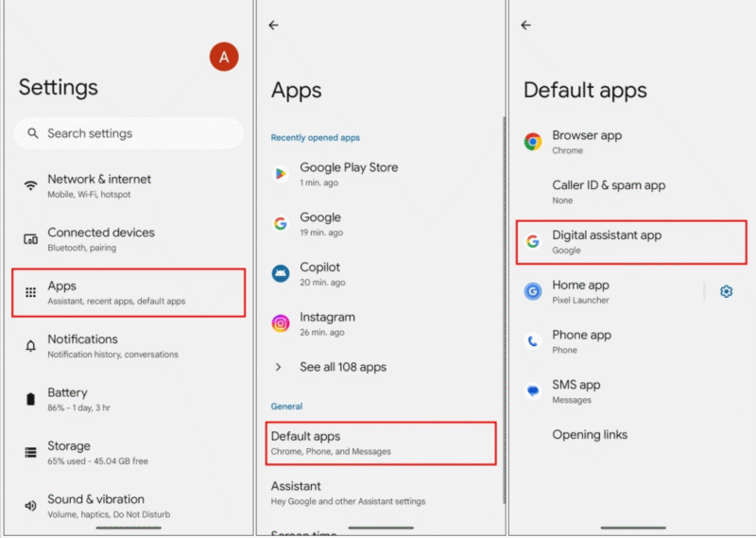Open Connected devices settings
756x538 pixels.
coord(129,239)
